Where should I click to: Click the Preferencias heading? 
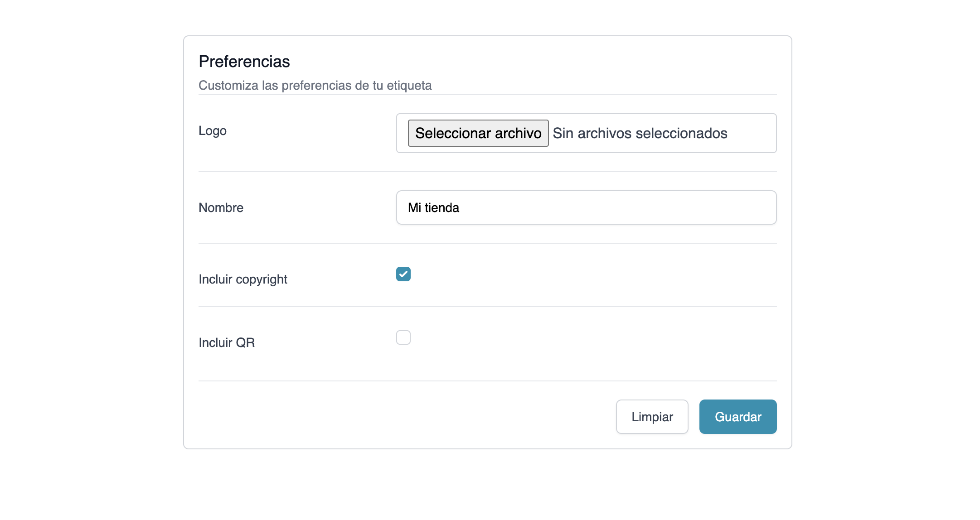click(x=244, y=62)
